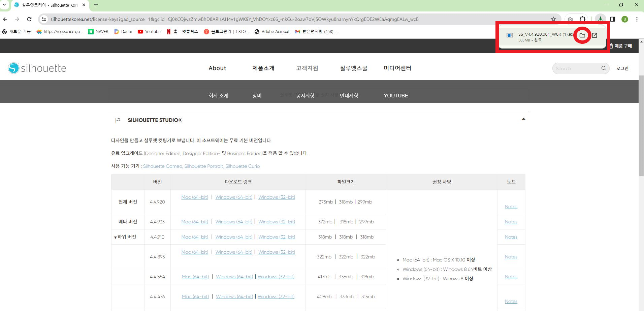Screen dimensions: 644x311
Task: Open the 고객지원 menu
Action: click(307, 68)
